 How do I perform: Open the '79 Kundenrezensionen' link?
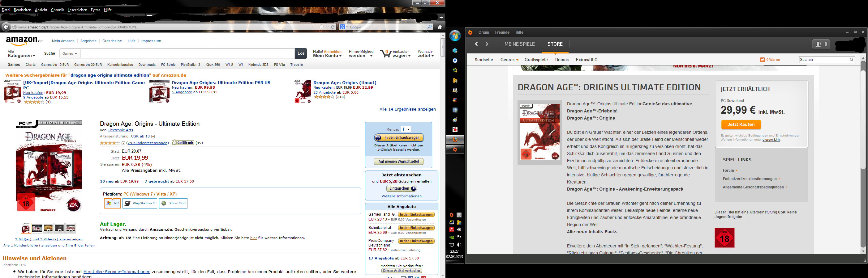click(148, 143)
